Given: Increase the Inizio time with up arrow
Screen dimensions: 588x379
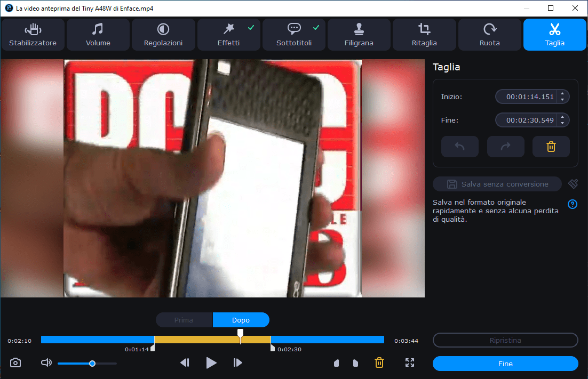Looking at the screenshot, I should [562, 94].
